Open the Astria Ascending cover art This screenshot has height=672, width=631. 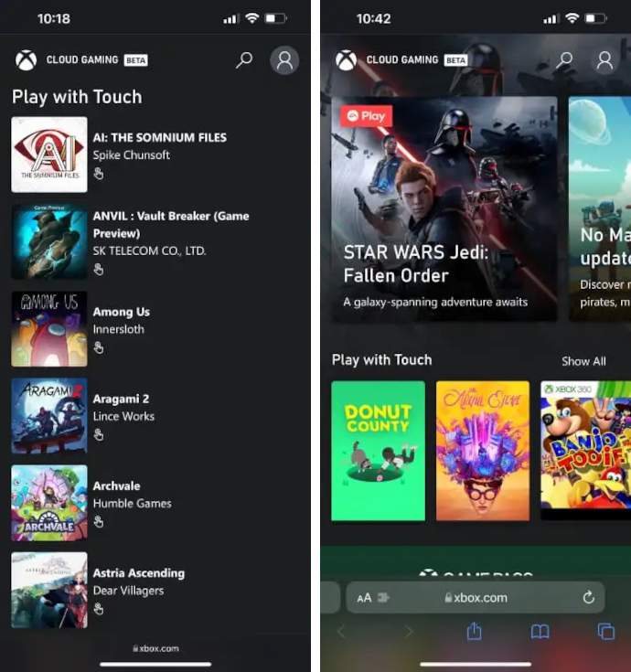(49, 590)
